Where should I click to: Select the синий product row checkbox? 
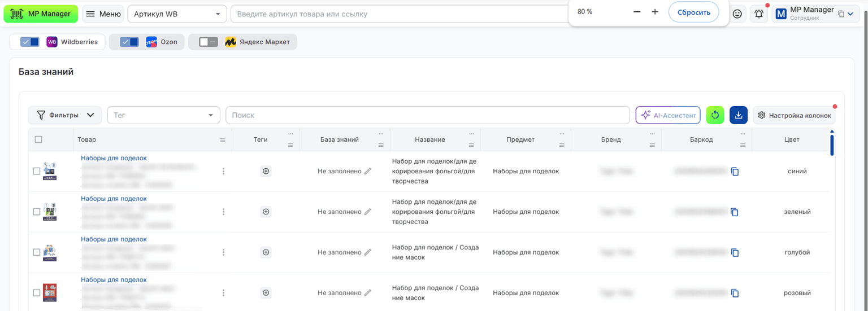tap(37, 171)
